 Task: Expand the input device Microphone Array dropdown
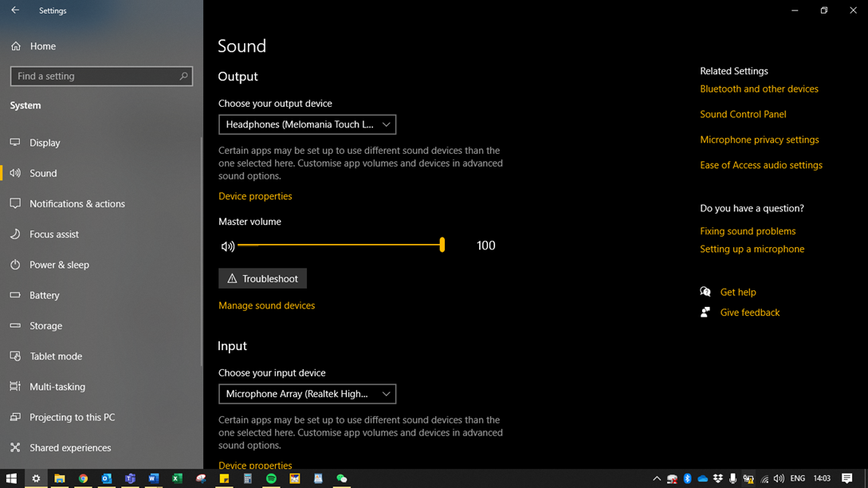click(x=307, y=394)
